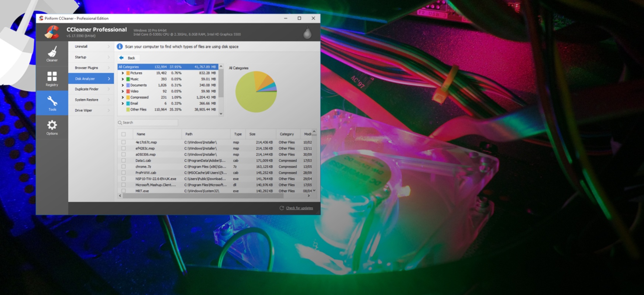Image resolution: width=644 pixels, height=295 pixels.
Task: Expand the Music category
Action: [123, 79]
